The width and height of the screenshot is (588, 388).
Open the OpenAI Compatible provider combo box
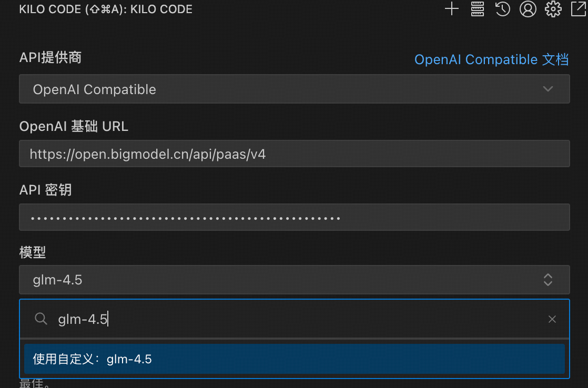pyautogui.click(x=295, y=89)
